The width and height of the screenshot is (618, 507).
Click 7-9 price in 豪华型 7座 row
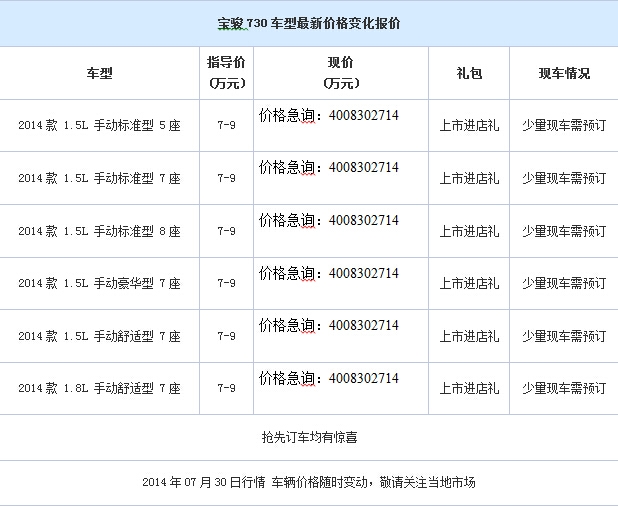click(x=227, y=283)
